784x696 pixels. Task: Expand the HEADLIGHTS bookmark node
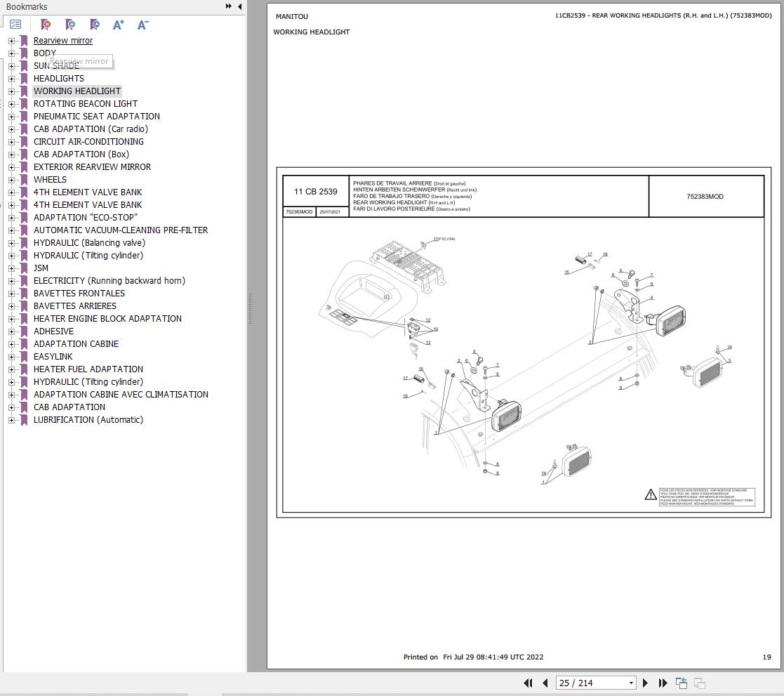tap(11, 79)
